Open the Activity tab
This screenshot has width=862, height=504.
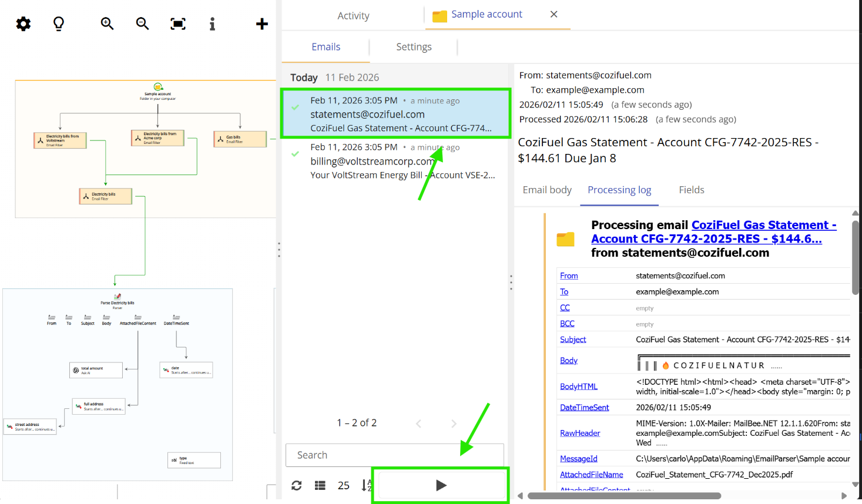point(353,16)
